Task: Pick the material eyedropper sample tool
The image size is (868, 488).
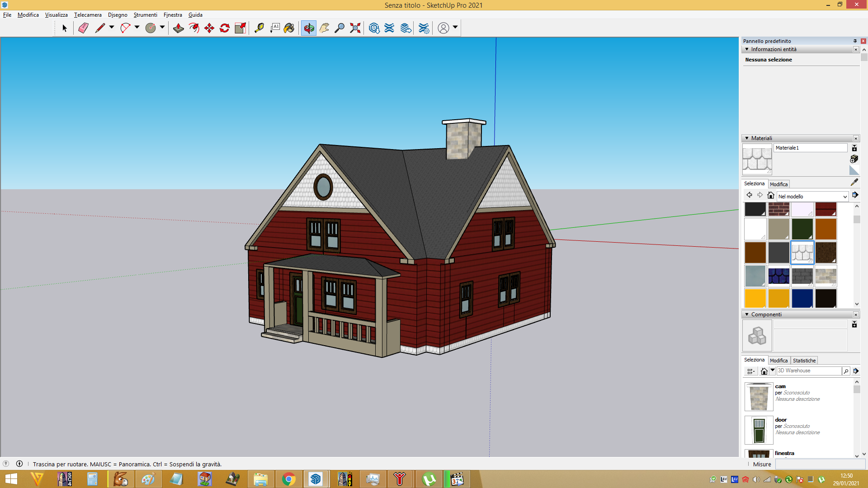Action: tap(854, 182)
